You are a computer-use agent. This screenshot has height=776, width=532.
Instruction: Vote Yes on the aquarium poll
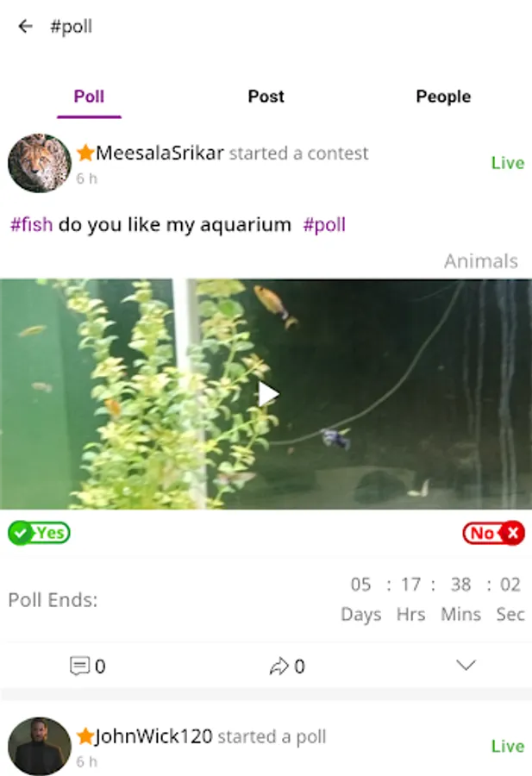(39, 533)
